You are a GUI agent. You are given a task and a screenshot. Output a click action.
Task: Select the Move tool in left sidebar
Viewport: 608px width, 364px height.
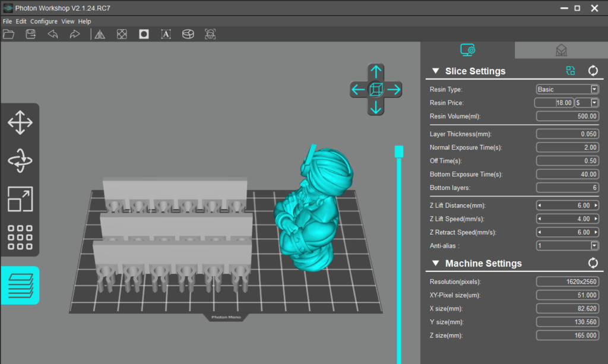point(20,124)
